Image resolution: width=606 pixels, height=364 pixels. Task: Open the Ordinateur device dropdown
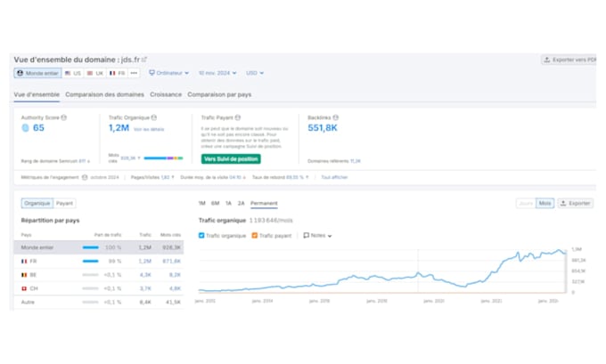tap(169, 73)
